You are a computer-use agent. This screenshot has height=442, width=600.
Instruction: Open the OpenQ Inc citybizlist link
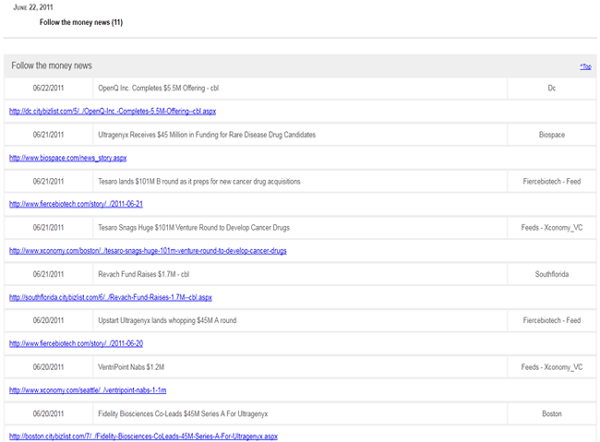click(x=112, y=111)
